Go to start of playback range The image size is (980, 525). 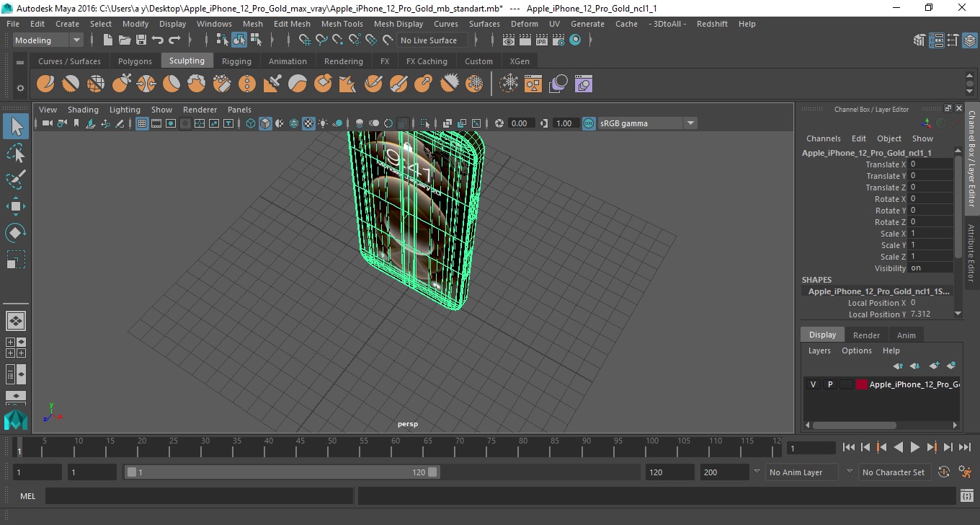(x=849, y=448)
